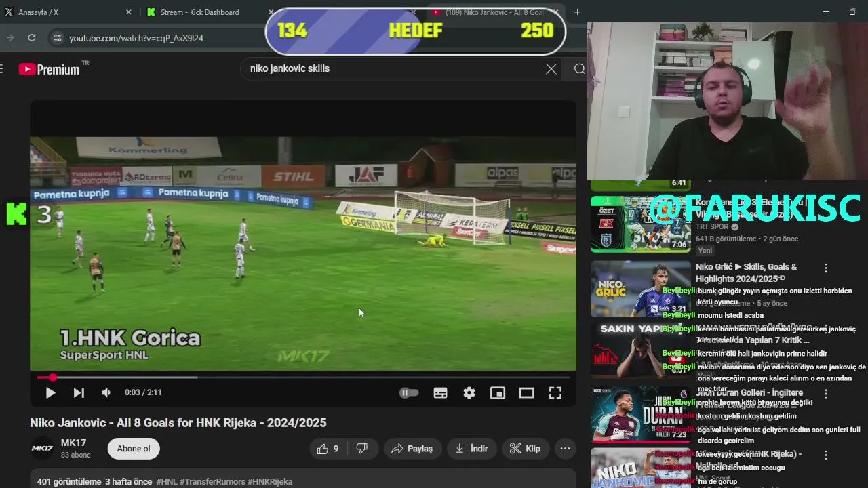Open video player settings gear
Image resolution: width=868 pixels, height=488 pixels.
coord(469,392)
